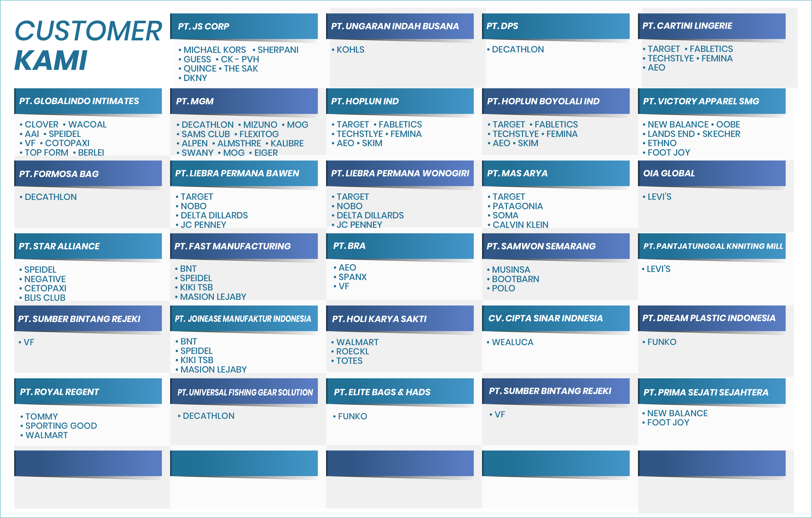Click the "CLOVER" brand entry
The image size is (812, 518).
coord(42,124)
